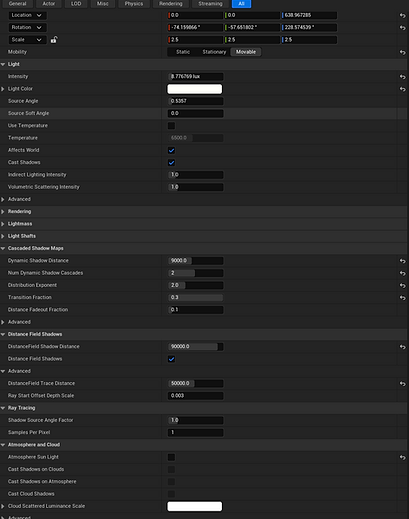This screenshot has width=409, height=519.
Task: Reset Location to default value
Action: [402, 15]
